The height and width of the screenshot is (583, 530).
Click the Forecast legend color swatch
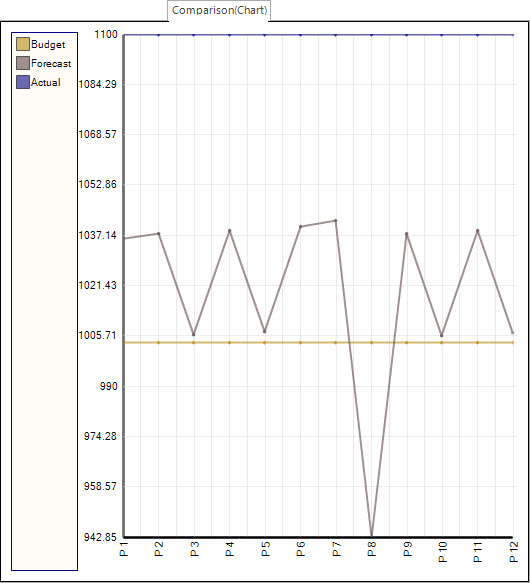click(x=23, y=63)
